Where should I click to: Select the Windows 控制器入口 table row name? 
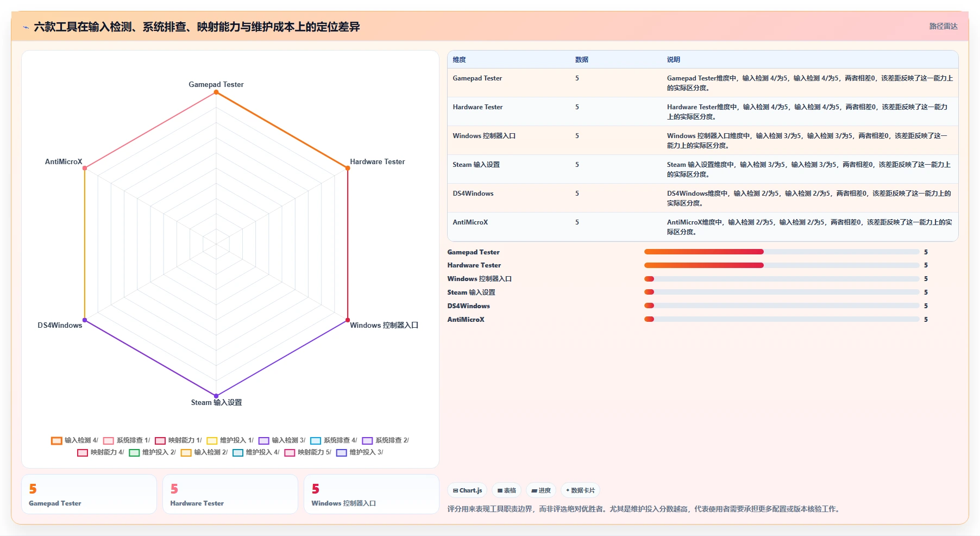[484, 136]
